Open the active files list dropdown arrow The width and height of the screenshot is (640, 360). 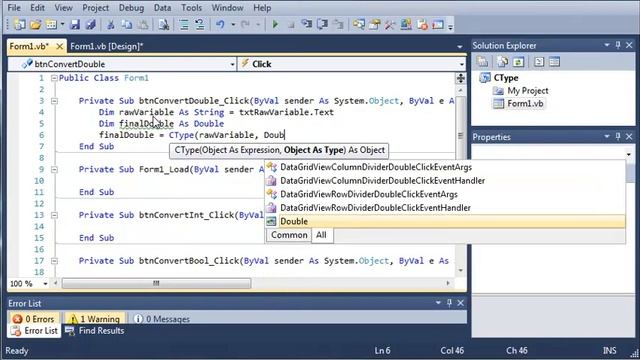(460, 47)
